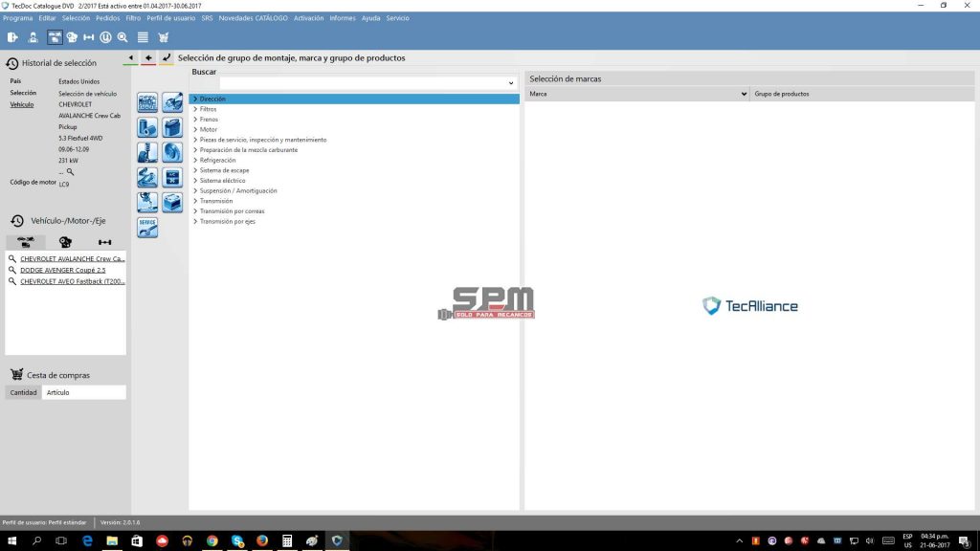Open the Perfil de usuario menu
The width and height of the screenshot is (980, 551).
click(170, 18)
